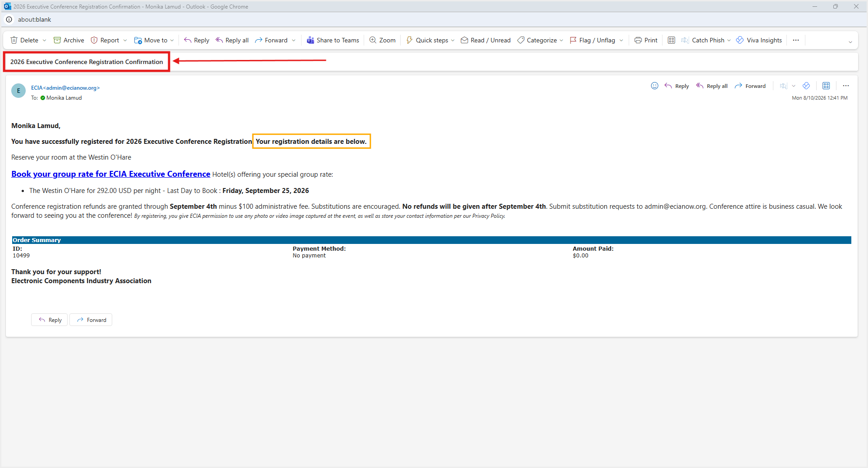Open the Move to dropdown arrow
The width and height of the screenshot is (868, 468).
pos(172,40)
